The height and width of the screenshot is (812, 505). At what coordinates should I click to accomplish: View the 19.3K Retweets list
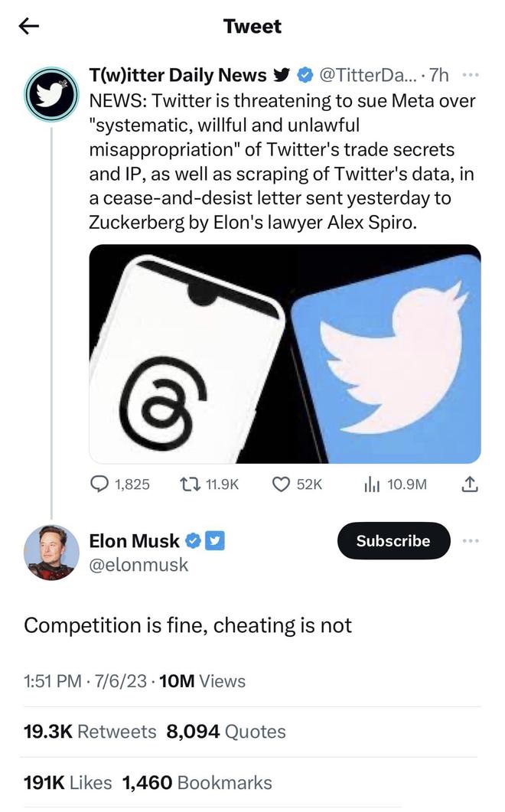click(x=90, y=732)
